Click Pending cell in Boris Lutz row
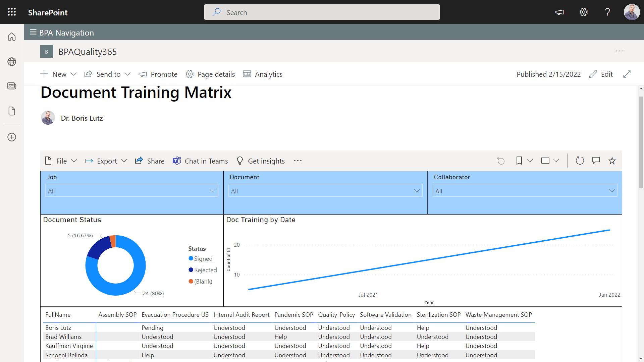644x362 pixels. pos(153,328)
